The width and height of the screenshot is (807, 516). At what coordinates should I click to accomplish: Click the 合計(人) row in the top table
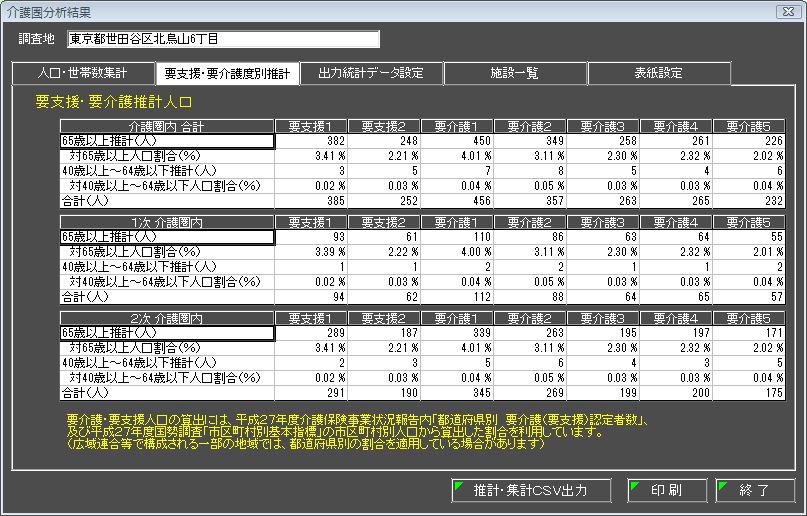point(166,200)
